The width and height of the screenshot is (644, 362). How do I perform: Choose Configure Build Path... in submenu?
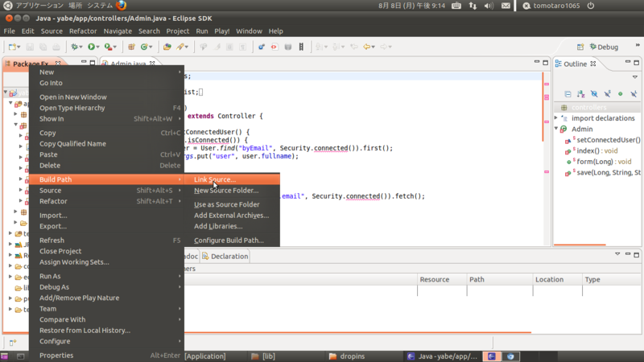tap(232, 241)
